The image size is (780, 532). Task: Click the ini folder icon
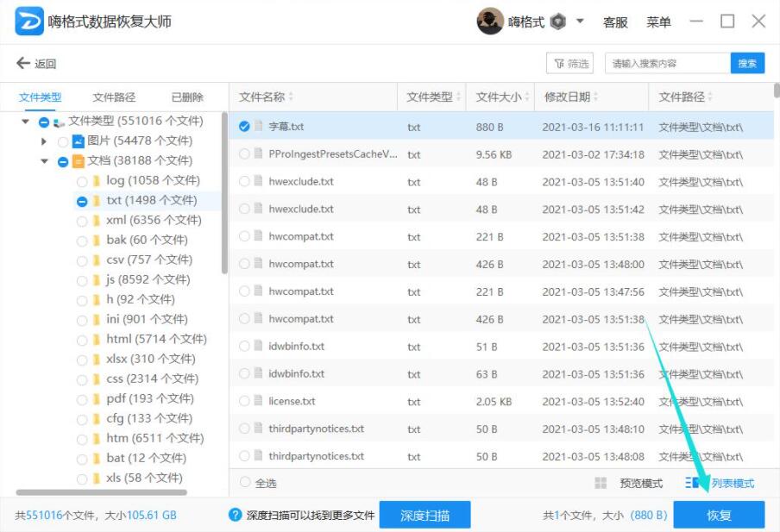tap(97, 320)
